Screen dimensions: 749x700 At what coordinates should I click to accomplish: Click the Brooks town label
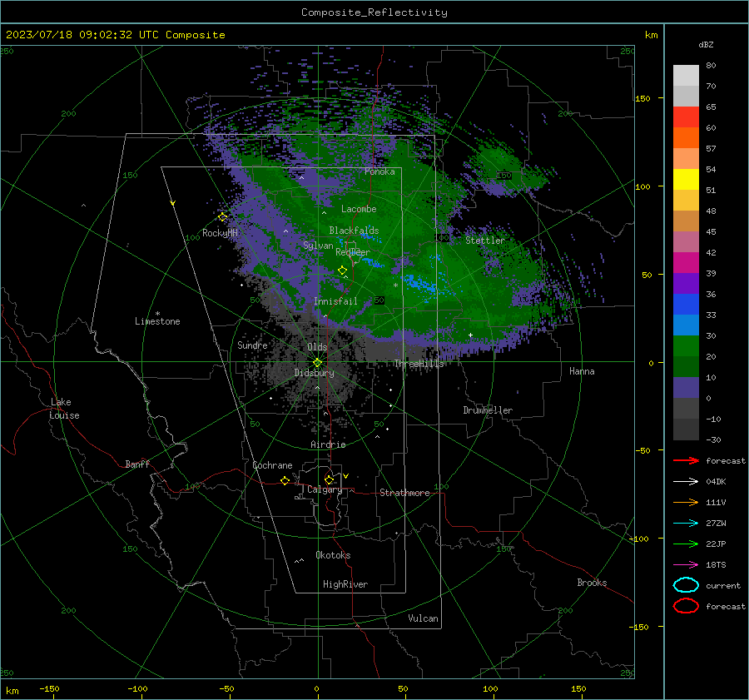[x=592, y=583]
